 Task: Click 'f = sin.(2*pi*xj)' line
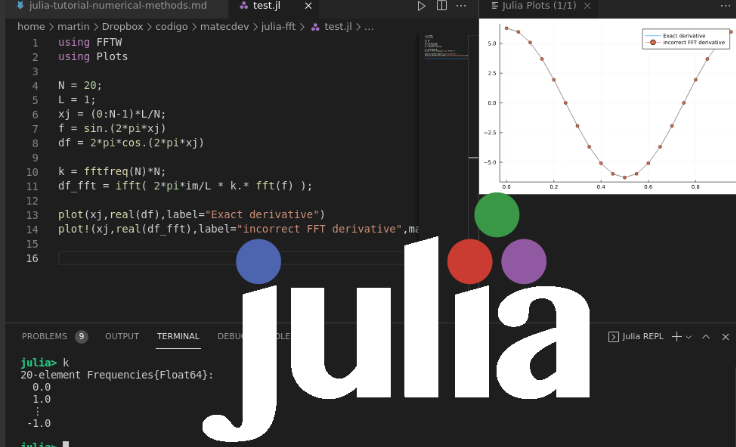coord(112,128)
